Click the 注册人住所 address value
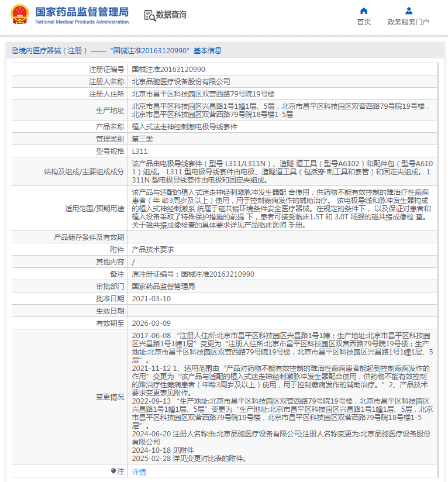 click(x=203, y=94)
